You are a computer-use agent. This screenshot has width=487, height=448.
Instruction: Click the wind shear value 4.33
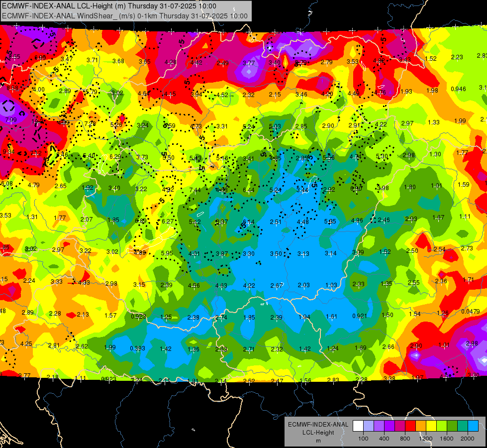click(x=84, y=283)
